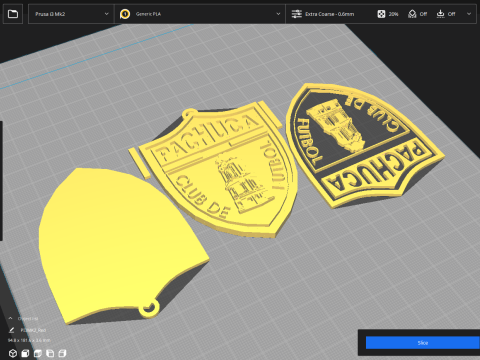Viewport: 480px width, 360px height.
Task: Switch to the 3D perspective view icon
Action: point(13,353)
